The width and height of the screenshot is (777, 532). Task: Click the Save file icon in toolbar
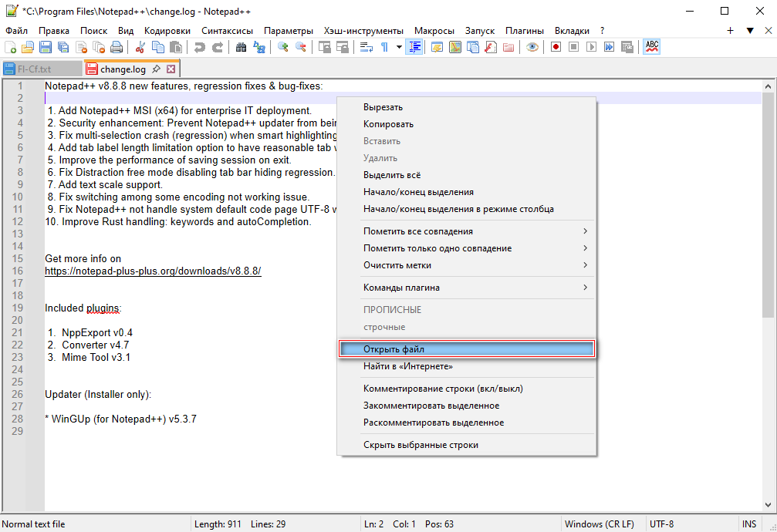pos(46,47)
